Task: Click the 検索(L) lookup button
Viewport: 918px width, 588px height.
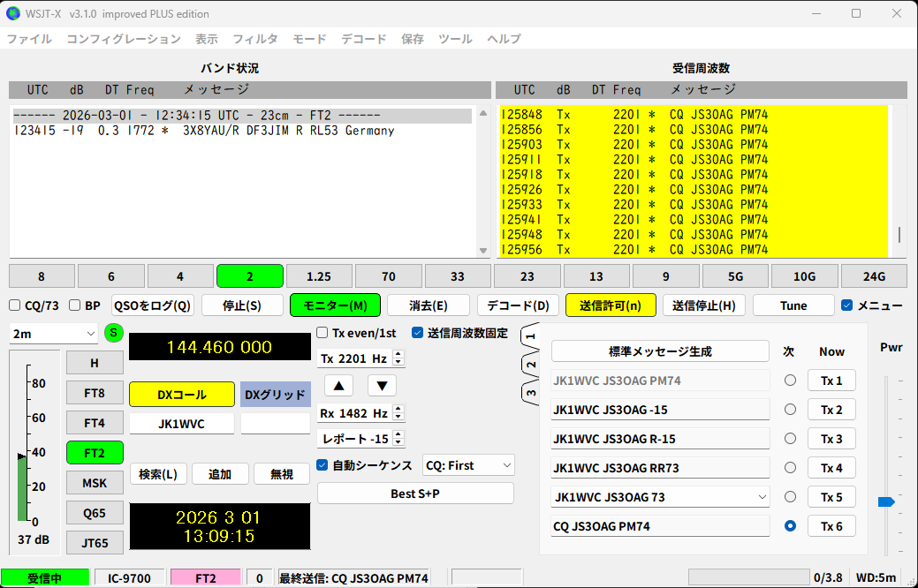Action: click(158, 474)
